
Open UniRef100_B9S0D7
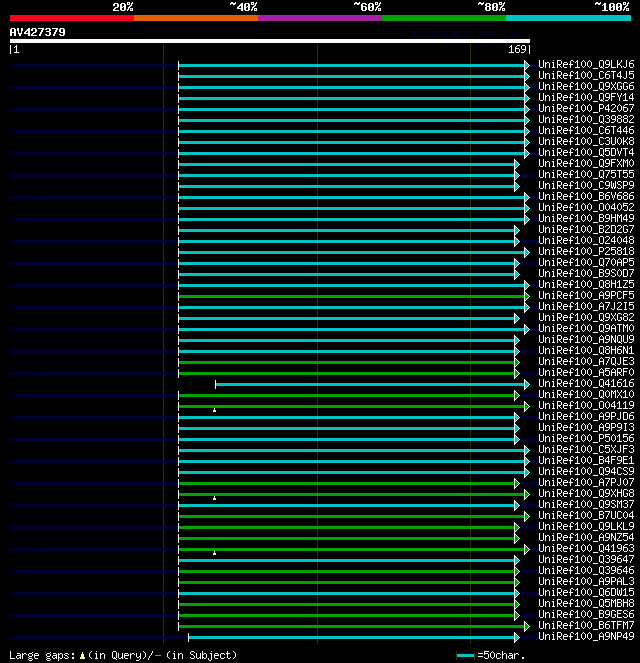pos(586,273)
